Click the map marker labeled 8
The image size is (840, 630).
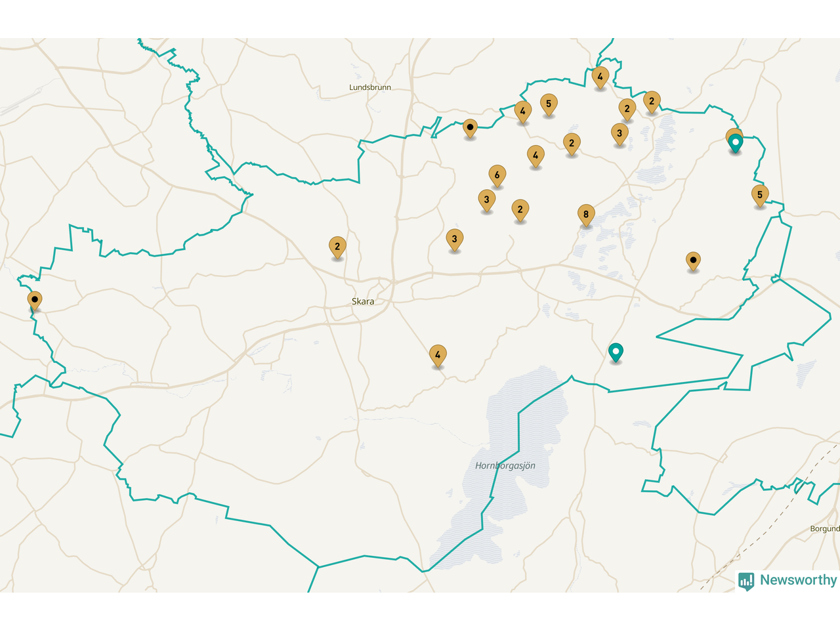pyautogui.click(x=586, y=215)
